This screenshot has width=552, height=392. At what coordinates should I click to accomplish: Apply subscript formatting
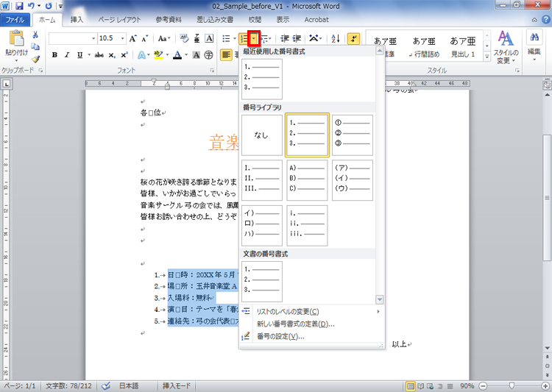[112, 55]
